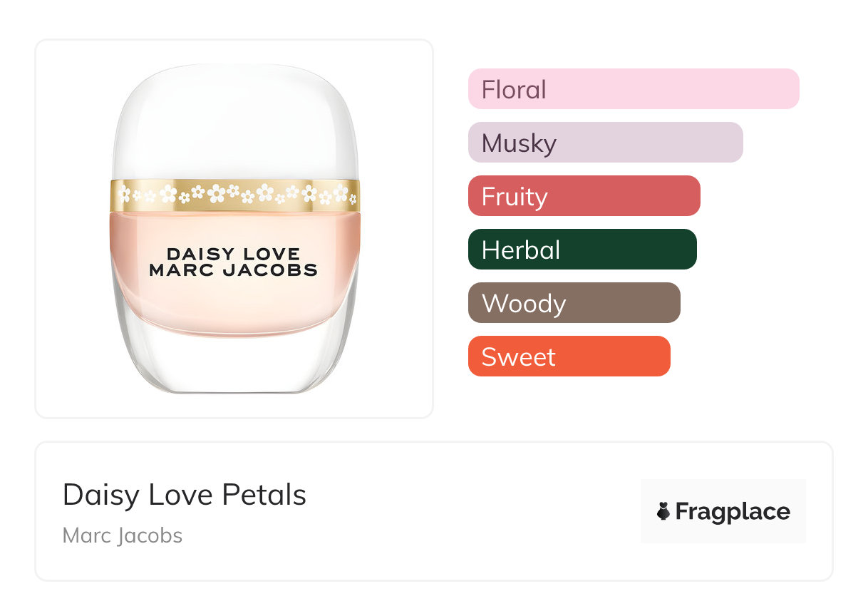Click the DAISY LOVE text on the bottle
Screen dimensions: 868x616
(x=233, y=254)
